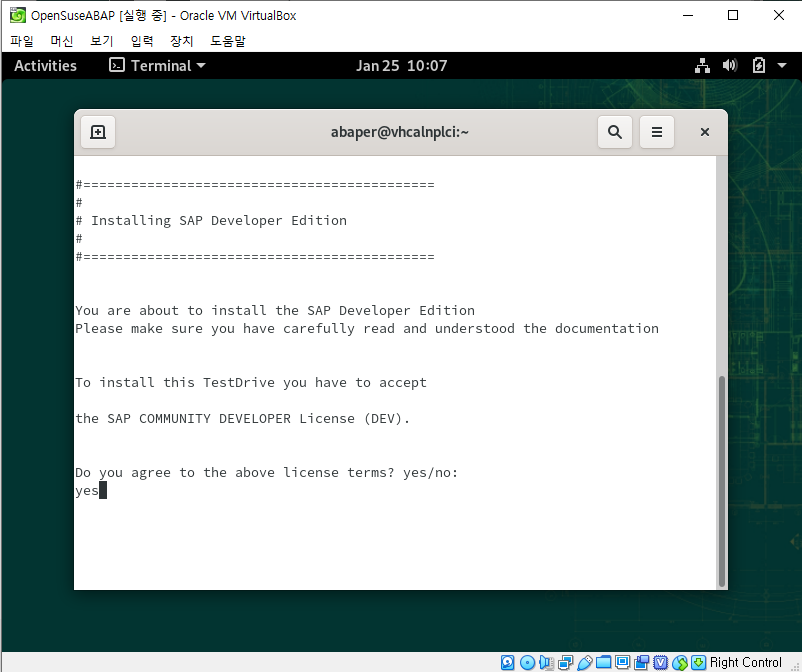Click the VirtualBox network adapters status icon

pyautogui.click(x=566, y=662)
